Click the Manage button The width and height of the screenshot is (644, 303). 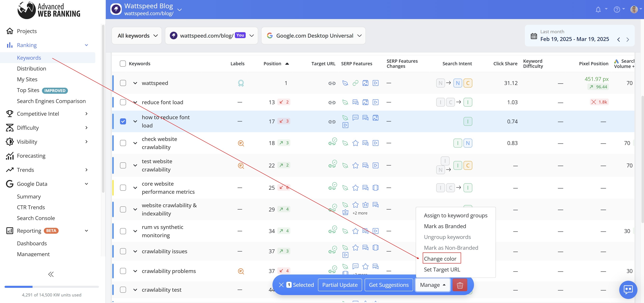click(x=433, y=285)
